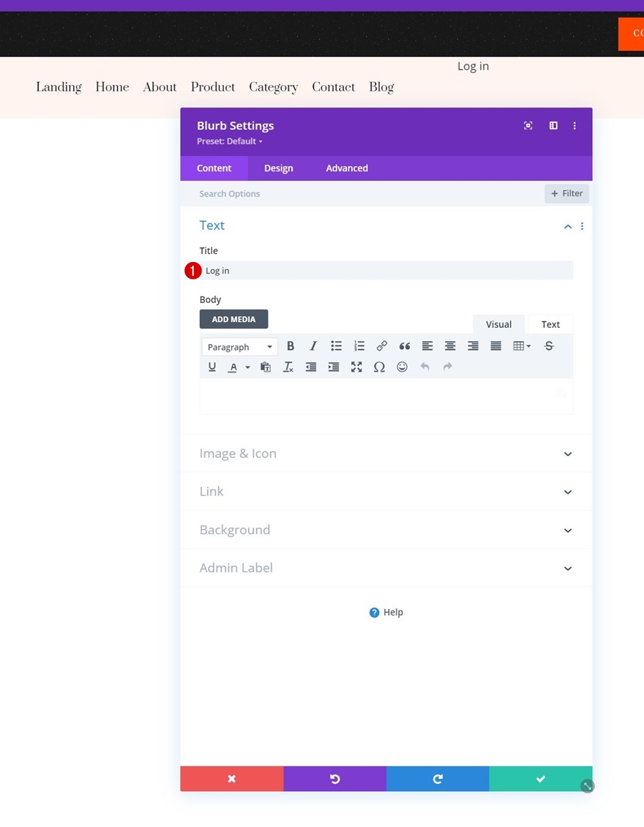Expand the Background section
644x827 pixels.
coord(386,530)
